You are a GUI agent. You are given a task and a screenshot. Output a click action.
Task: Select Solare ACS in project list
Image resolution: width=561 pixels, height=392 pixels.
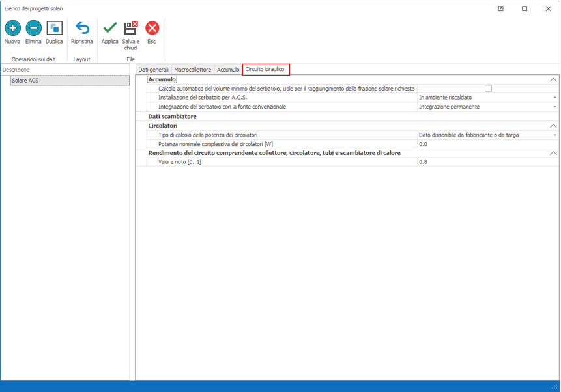70,81
